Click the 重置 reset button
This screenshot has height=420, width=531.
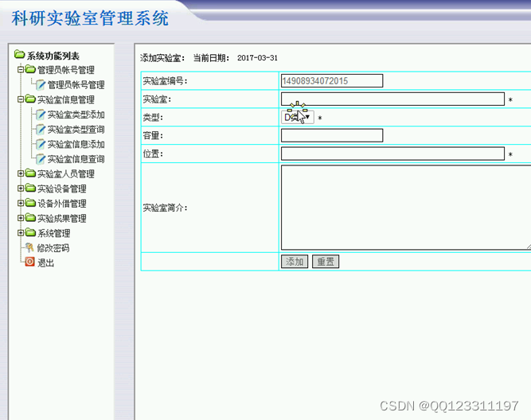[x=326, y=261]
